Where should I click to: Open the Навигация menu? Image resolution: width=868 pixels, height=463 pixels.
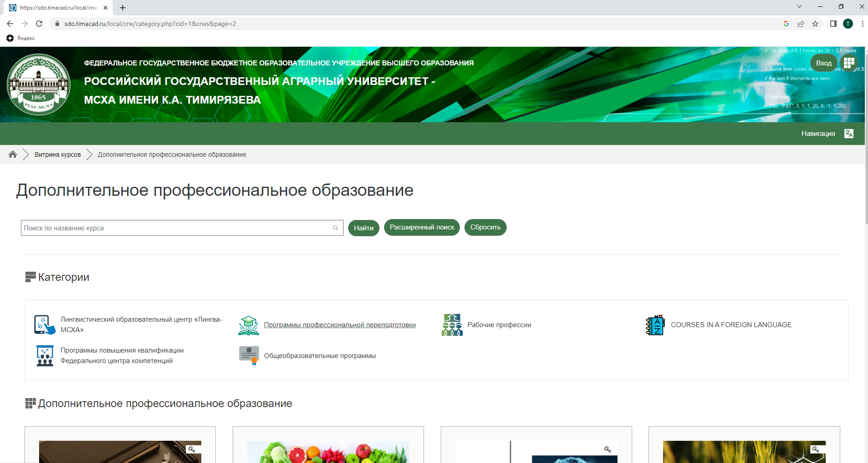(818, 134)
